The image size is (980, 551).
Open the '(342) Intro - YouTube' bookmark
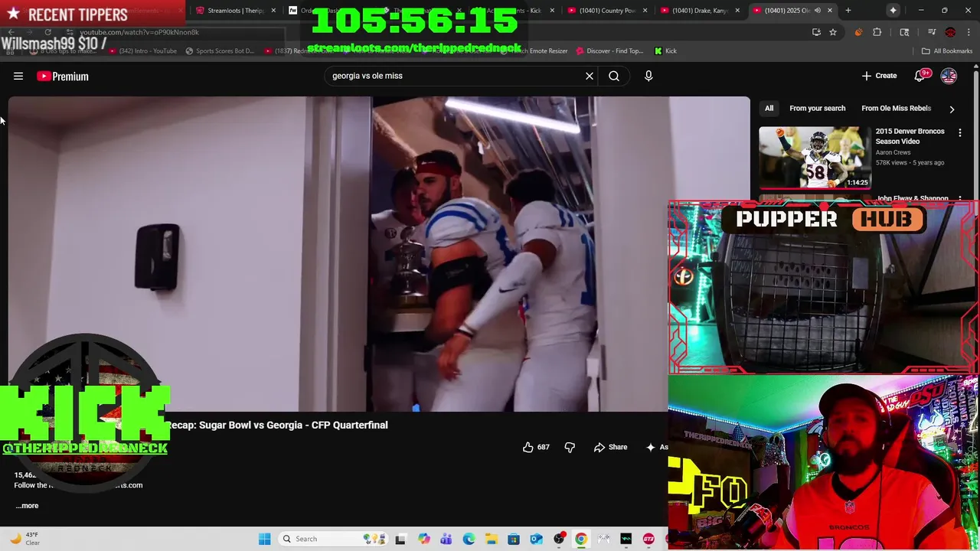tap(144, 51)
